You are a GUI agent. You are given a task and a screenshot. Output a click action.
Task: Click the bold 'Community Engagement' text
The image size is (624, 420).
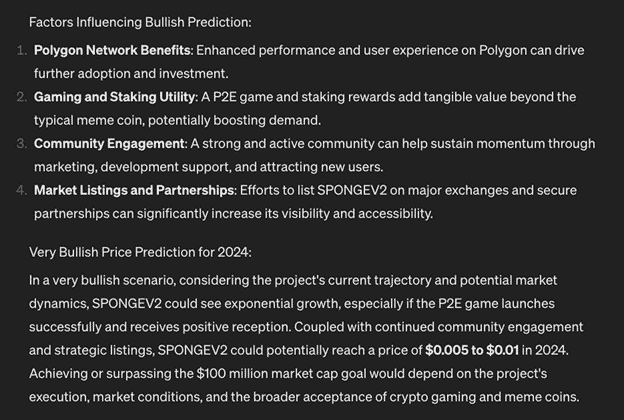pyautogui.click(x=109, y=143)
